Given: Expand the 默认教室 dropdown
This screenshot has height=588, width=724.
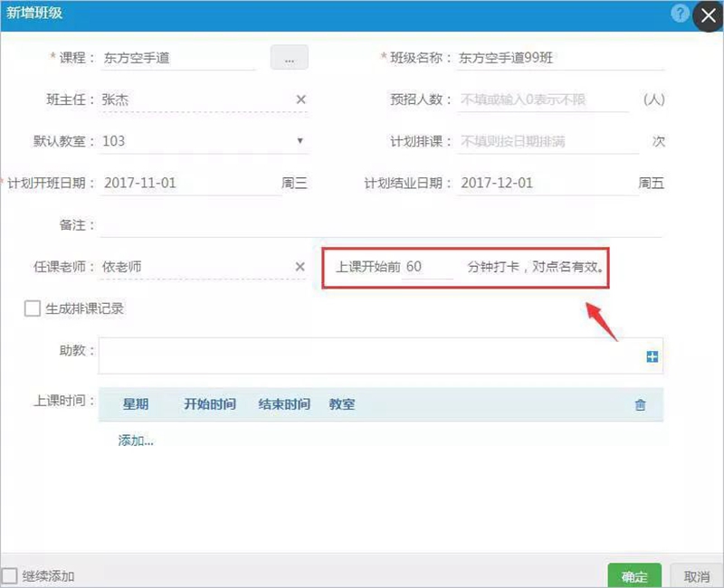Looking at the screenshot, I should tap(300, 141).
